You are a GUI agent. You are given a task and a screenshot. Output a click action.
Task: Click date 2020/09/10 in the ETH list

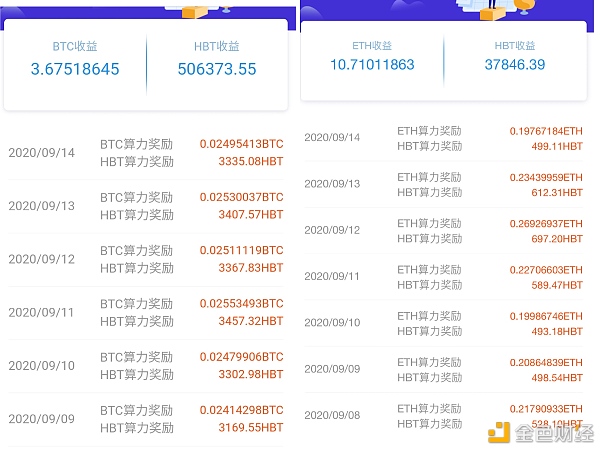(332, 323)
